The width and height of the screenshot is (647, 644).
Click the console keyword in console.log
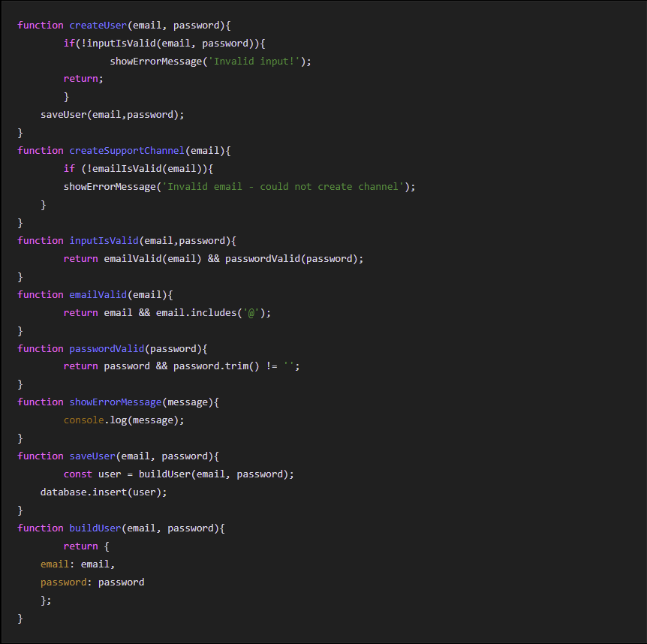(84, 420)
